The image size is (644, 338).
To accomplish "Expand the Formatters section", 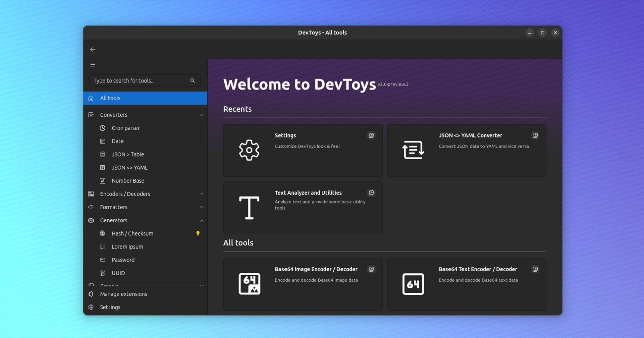I will pyautogui.click(x=202, y=207).
